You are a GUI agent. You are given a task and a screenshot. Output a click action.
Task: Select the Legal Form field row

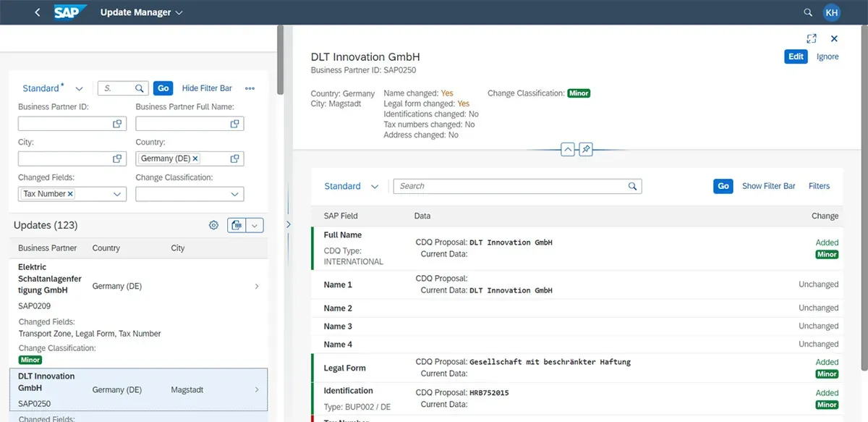coord(577,368)
